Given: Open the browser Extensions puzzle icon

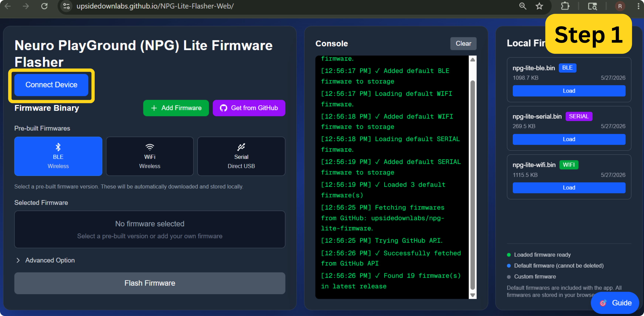Looking at the screenshot, I should pos(565,6).
